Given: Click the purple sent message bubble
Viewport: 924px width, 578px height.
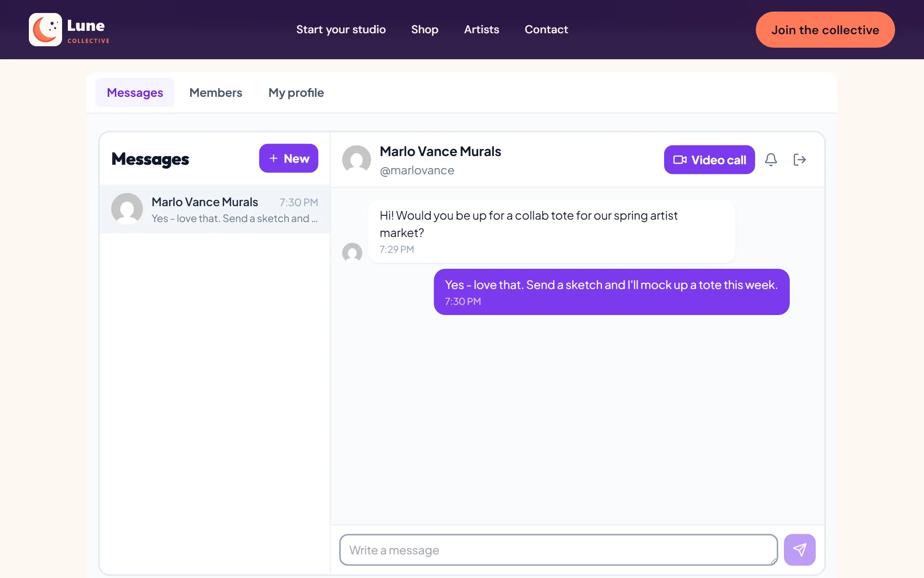Looking at the screenshot, I should [x=611, y=292].
